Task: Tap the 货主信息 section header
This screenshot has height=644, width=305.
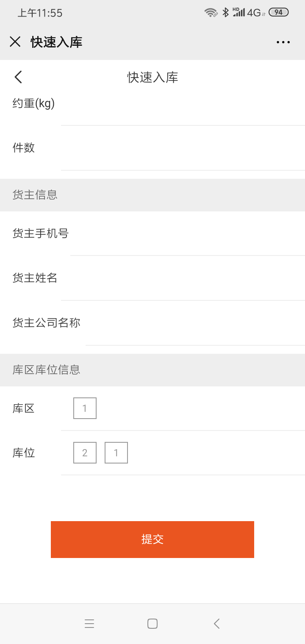Action: (152, 195)
